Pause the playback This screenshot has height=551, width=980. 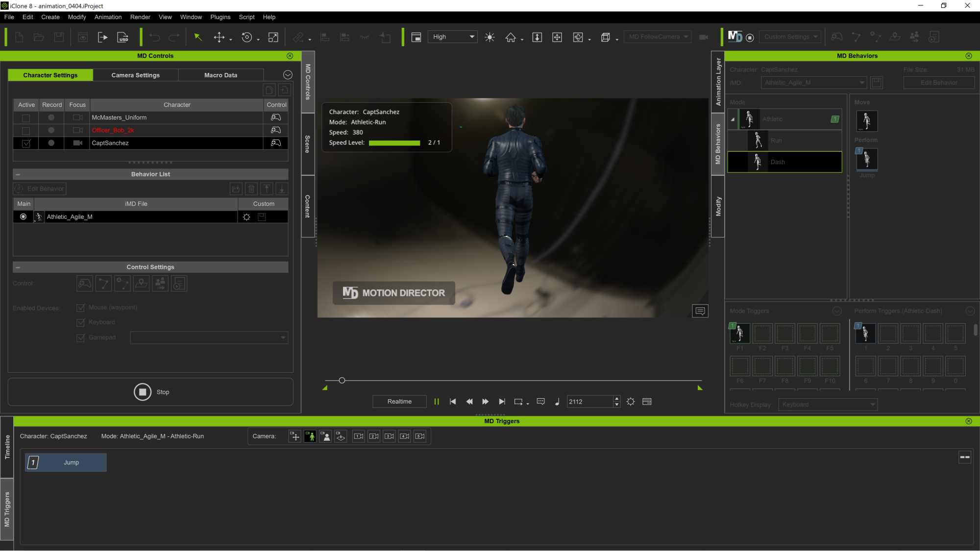[x=436, y=402]
